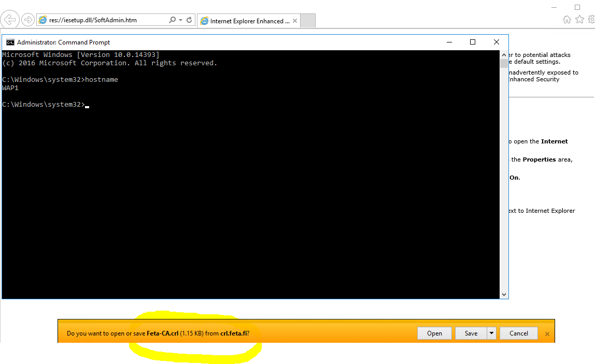
Task: Select the Back navigation arrow
Action: (x=10, y=19)
